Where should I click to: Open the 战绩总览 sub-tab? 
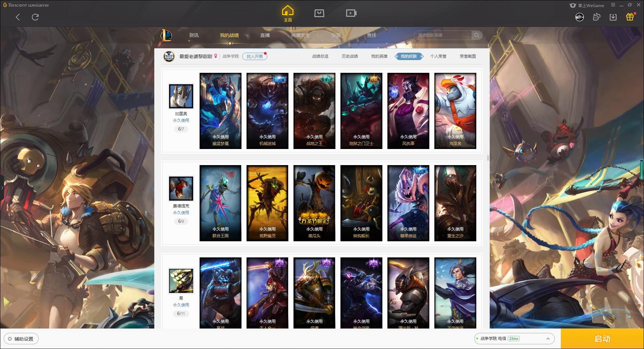320,56
